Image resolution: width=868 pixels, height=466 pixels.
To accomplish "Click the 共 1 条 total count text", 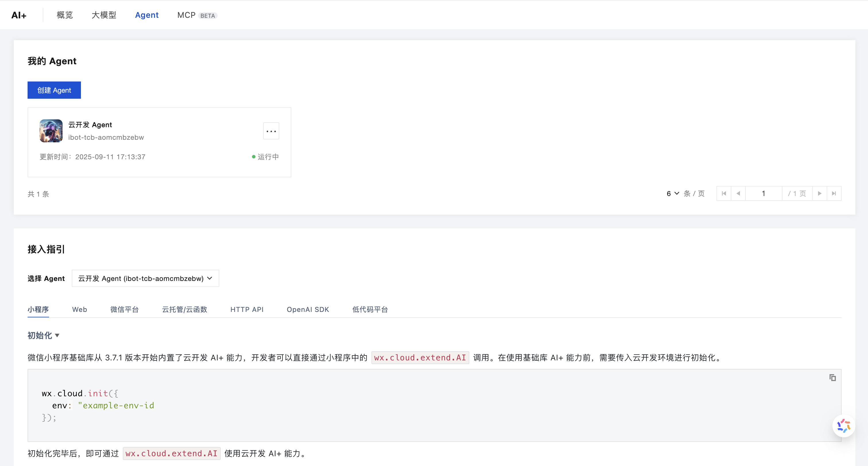I will [38, 194].
